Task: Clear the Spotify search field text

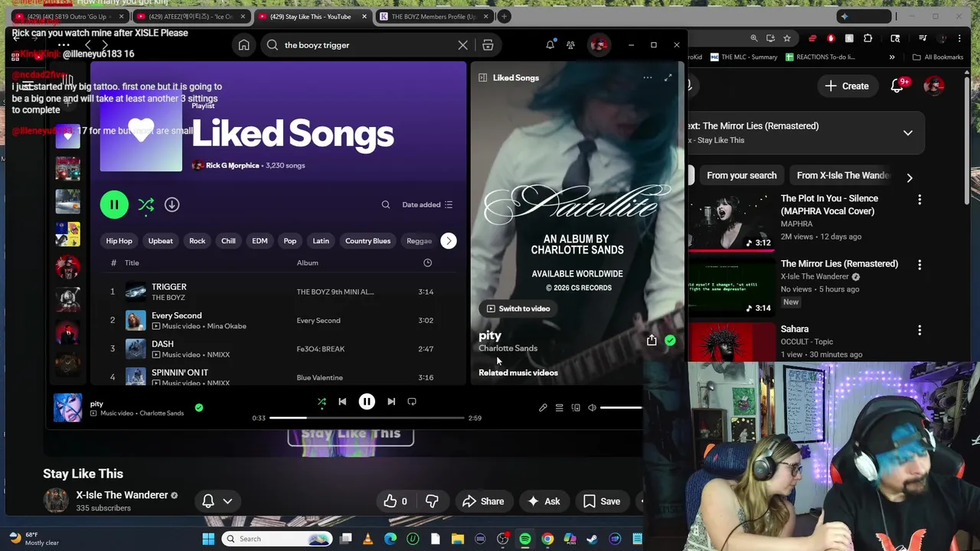Action: pyautogui.click(x=462, y=45)
